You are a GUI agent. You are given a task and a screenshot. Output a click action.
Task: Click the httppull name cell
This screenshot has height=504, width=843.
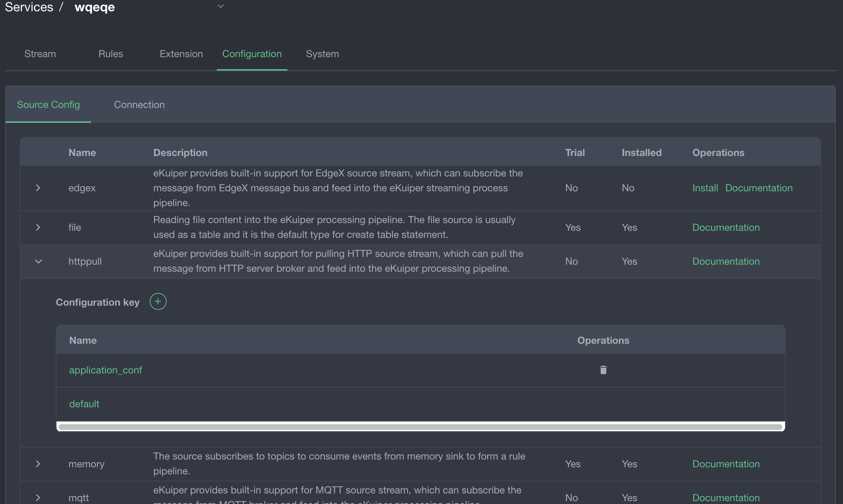click(x=85, y=261)
